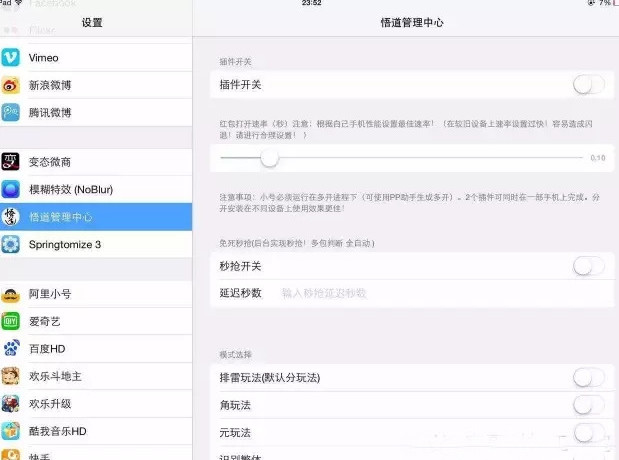This screenshot has width=619, height=460.
Task: Select the 新浪微博 app icon
Action: [x=10, y=85]
